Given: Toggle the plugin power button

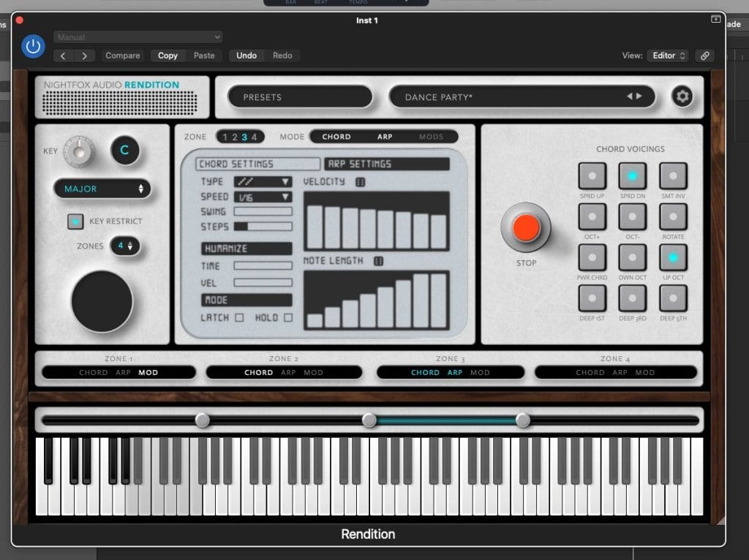Looking at the screenshot, I should point(33,46).
